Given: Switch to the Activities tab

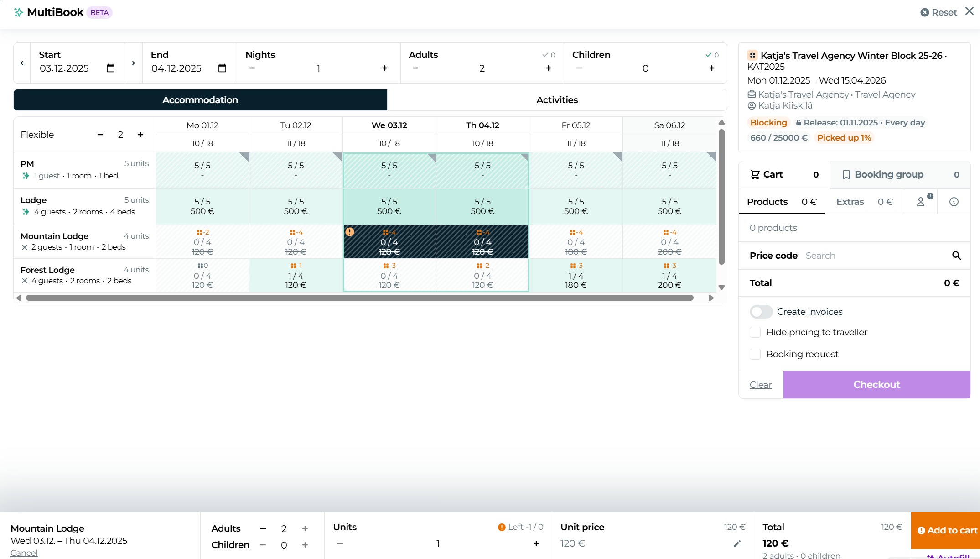Looking at the screenshot, I should click(x=557, y=100).
